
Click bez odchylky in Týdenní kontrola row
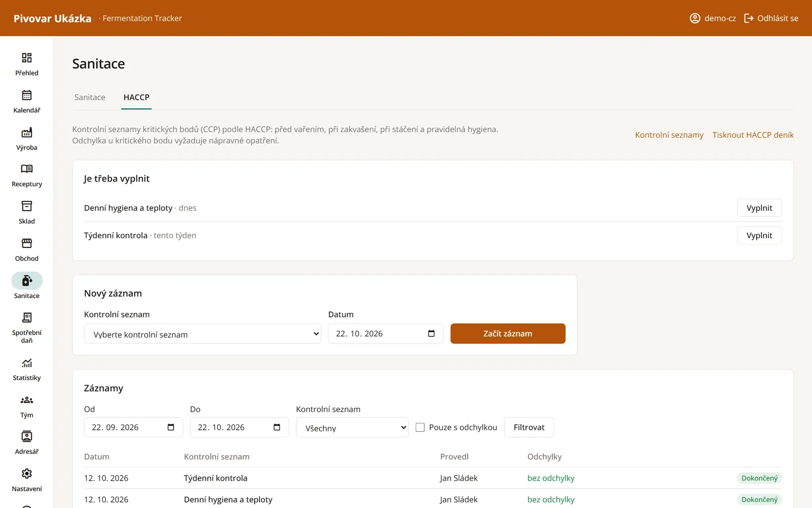[551, 478]
